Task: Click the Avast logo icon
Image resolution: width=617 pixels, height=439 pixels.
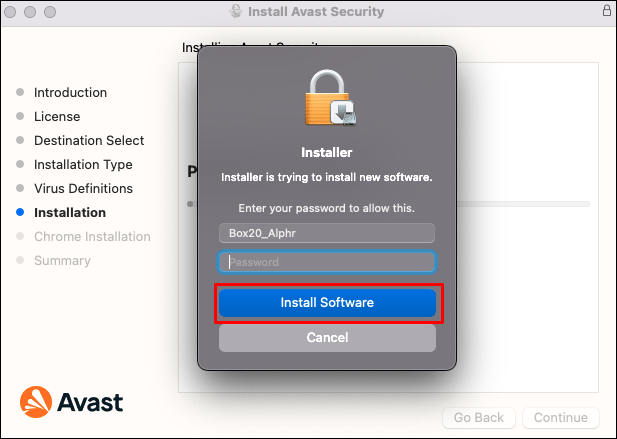Action: tap(34, 402)
